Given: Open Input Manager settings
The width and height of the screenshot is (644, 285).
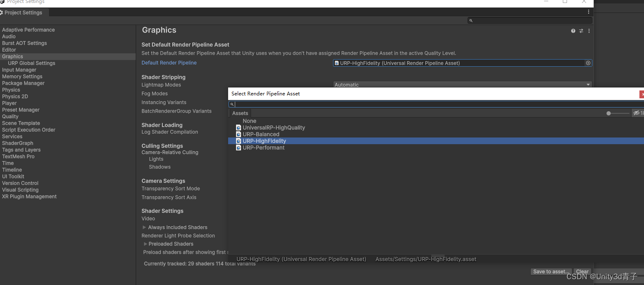Looking at the screenshot, I should [19, 70].
